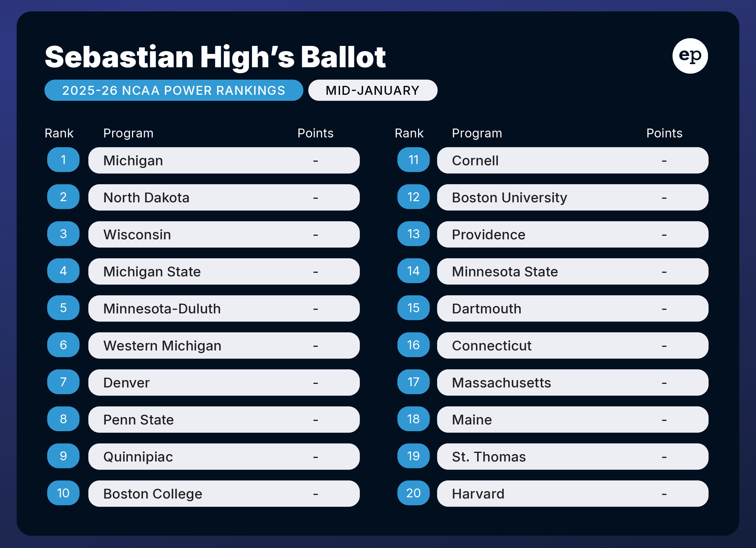Click the rank 20 badge
This screenshot has width=756, height=548.
coord(413,493)
